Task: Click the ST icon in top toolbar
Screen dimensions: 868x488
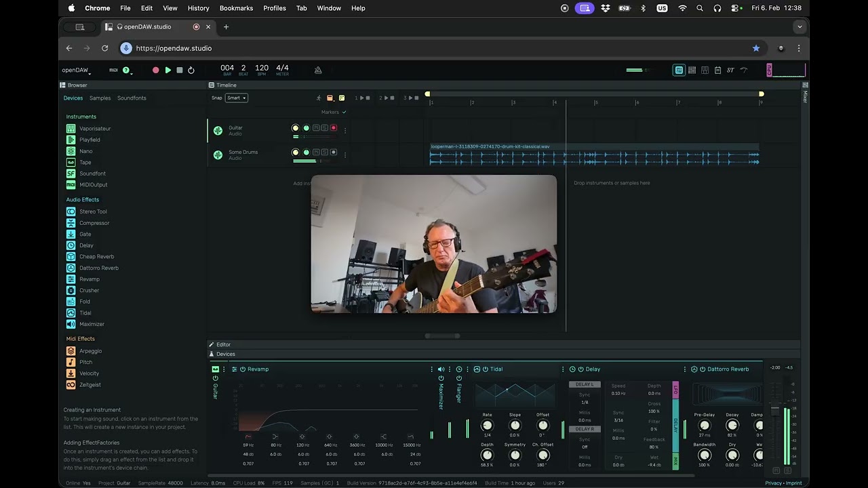Action: tap(730, 70)
